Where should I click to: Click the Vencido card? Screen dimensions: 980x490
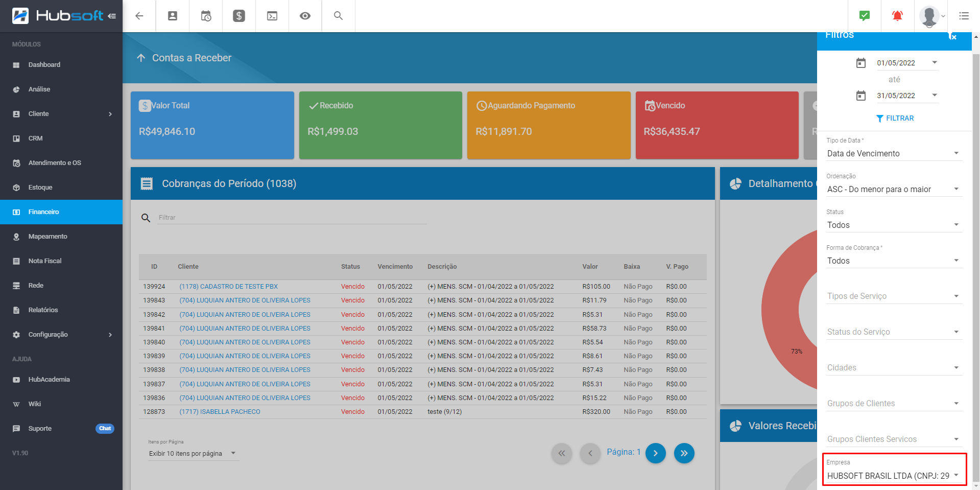click(717, 125)
